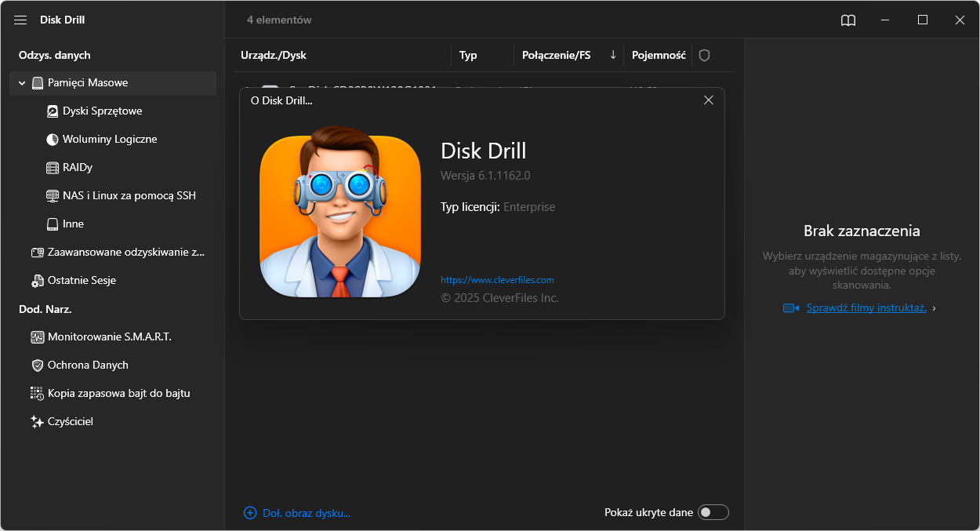980x531 pixels.
Task: Open Kopia zapasowa bajt do bajtu
Action: pyautogui.click(x=118, y=394)
